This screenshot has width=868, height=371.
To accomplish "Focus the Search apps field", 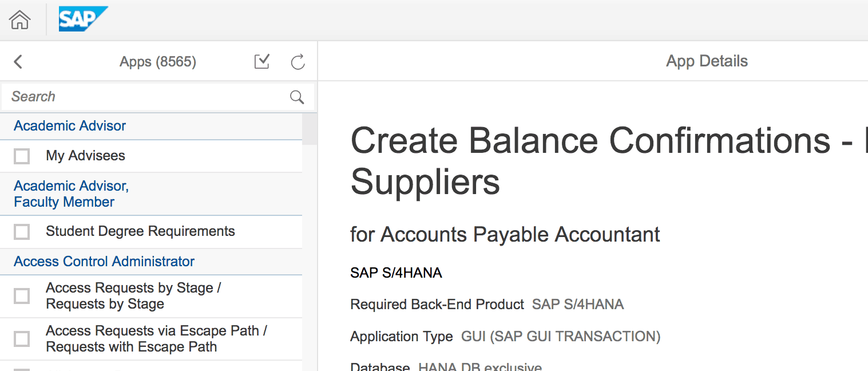I will point(158,97).
